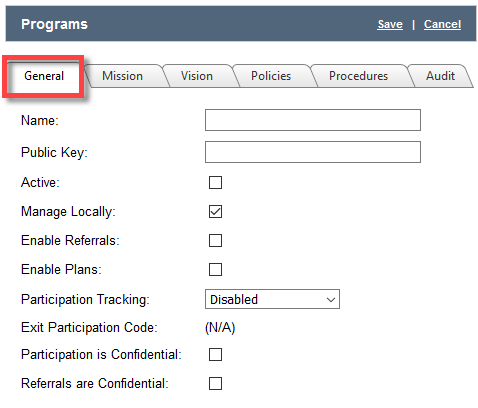The image size is (478, 408).
Task: Open the General tab
Action: click(44, 76)
